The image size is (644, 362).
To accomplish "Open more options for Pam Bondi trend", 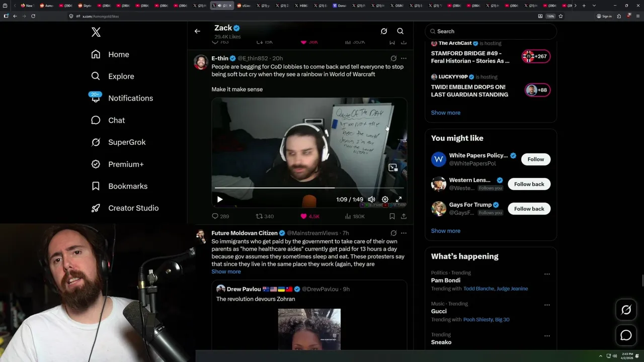I will (547, 274).
